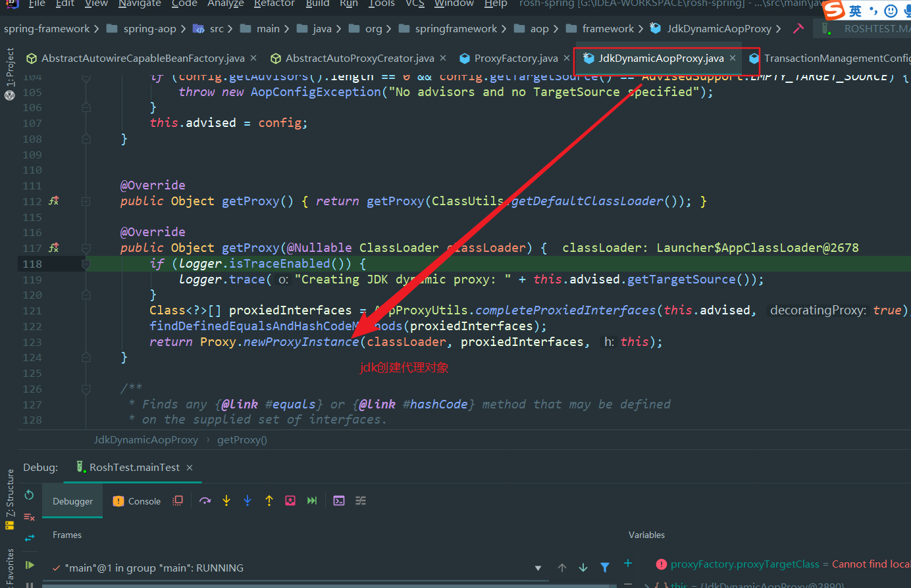Click newProxyInstance method call on line 123
Image resolution: width=911 pixels, height=588 pixels.
pyautogui.click(x=301, y=342)
